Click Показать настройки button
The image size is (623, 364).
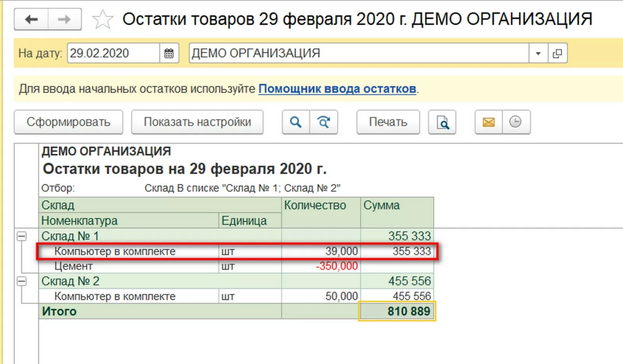pyautogui.click(x=197, y=122)
